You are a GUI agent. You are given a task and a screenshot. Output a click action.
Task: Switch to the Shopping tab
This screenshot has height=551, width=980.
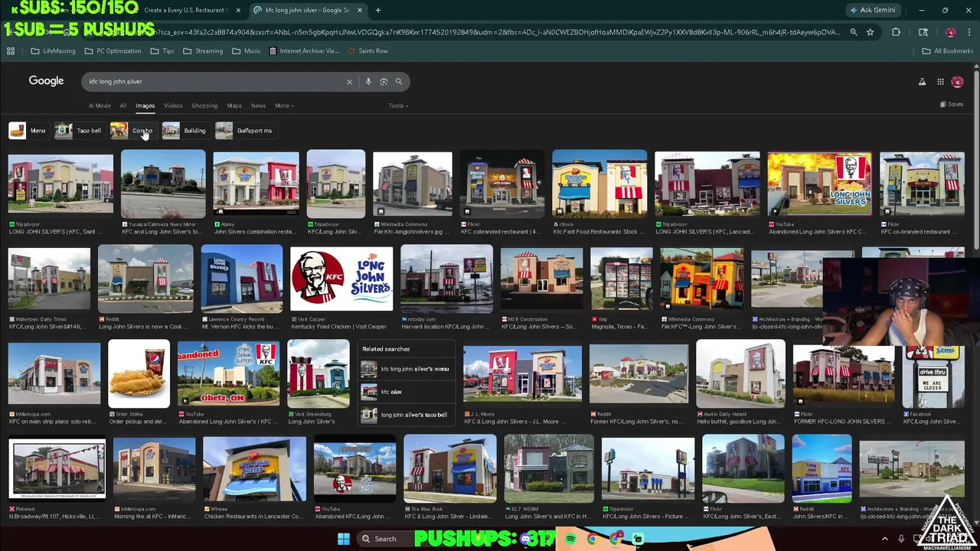pyautogui.click(x=204, y=106)
